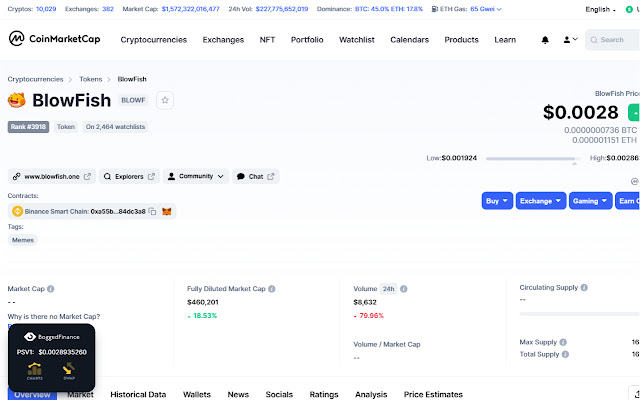Click the Binance Smart Chain icon
640x400 pixels.
coord(17,211)
